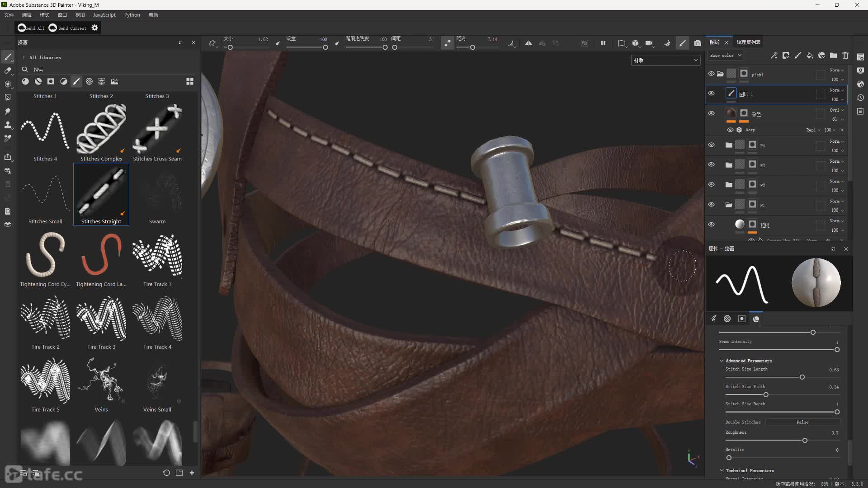Open the camera render mode icon
Viewport: 868px width, 488px height.
pyautogui.click(x=698, y=43)
